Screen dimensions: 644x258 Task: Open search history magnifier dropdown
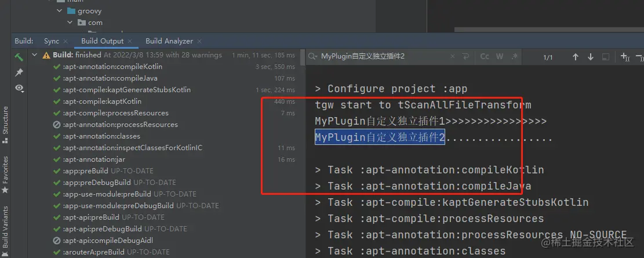(314, 56)
